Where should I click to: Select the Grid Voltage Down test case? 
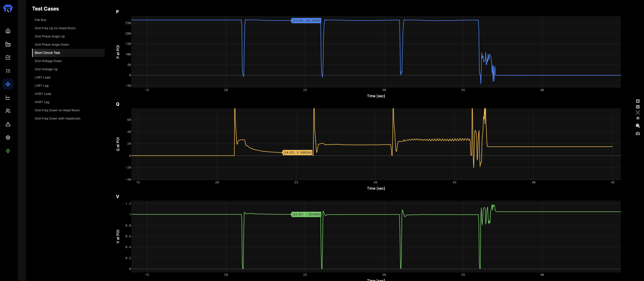tap(48, 61)
